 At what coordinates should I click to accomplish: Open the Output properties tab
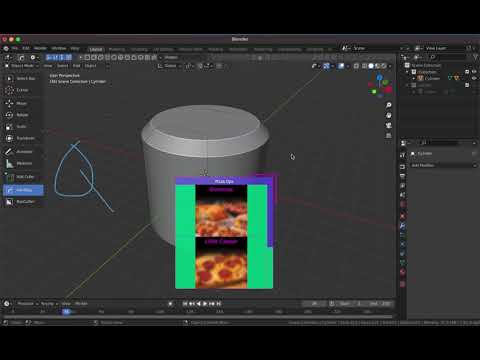[x=403, y=176]
